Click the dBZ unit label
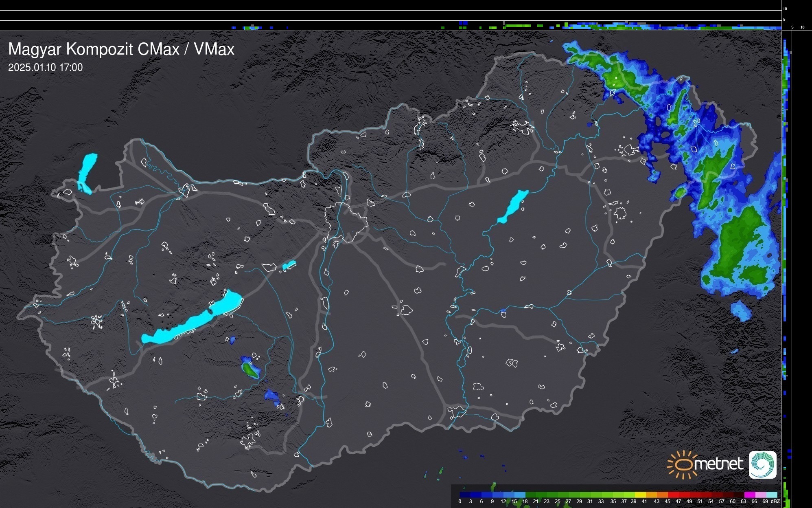This screenshot has width=812, height=508. coord(775,501)
